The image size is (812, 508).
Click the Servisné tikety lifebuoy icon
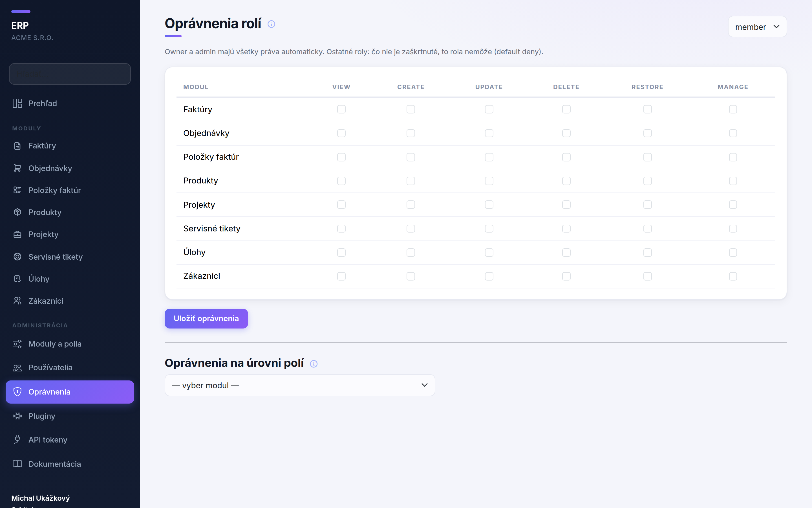click(17, 257)
